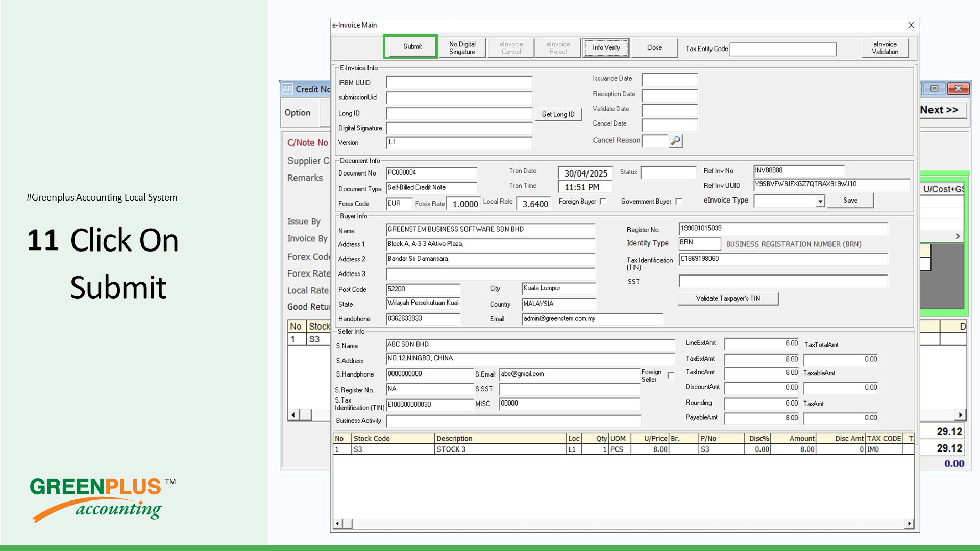Viewport: 980px width, 551px height.
Task: Click the Close button in e-Invoice toolbar
Action: (x=654, y=48)
